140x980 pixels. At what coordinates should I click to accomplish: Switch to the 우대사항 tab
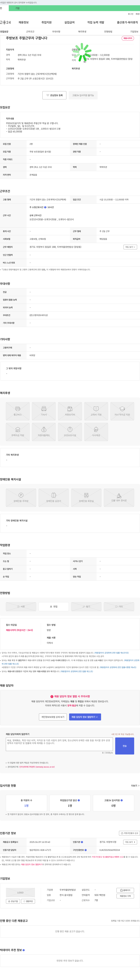[x=56, y=32]
